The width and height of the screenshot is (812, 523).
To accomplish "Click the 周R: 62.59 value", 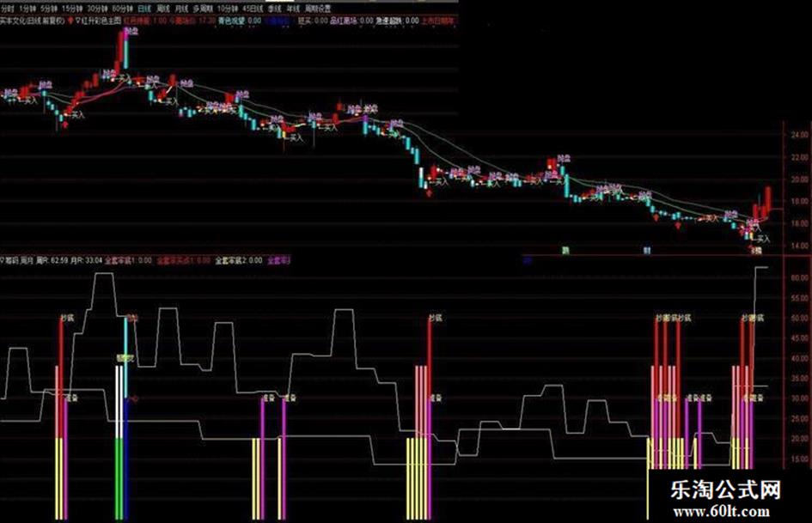I will coord(52,260).
